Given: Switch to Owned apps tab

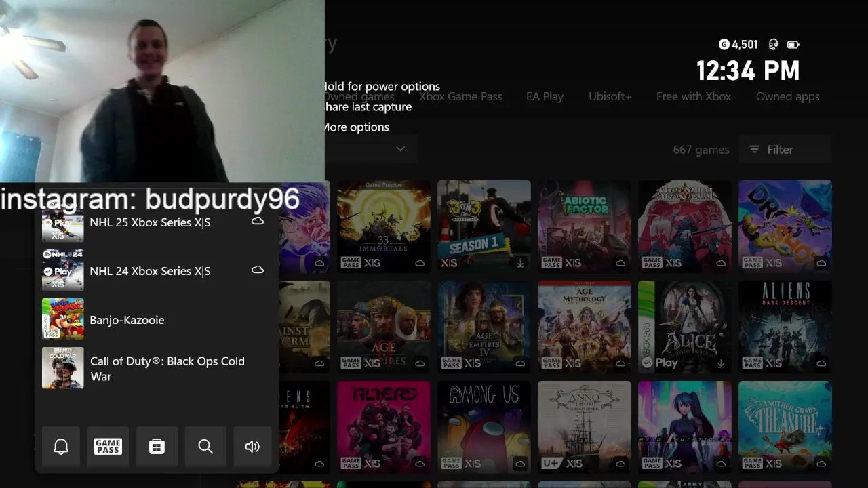Looking at the screenshot, I should pos(787,96).
